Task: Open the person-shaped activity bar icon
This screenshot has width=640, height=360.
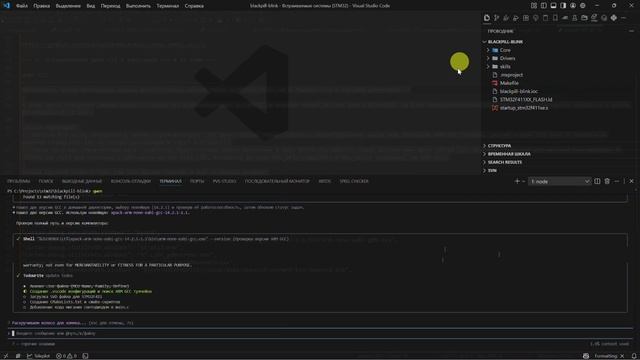Action: tap(575, 18)
